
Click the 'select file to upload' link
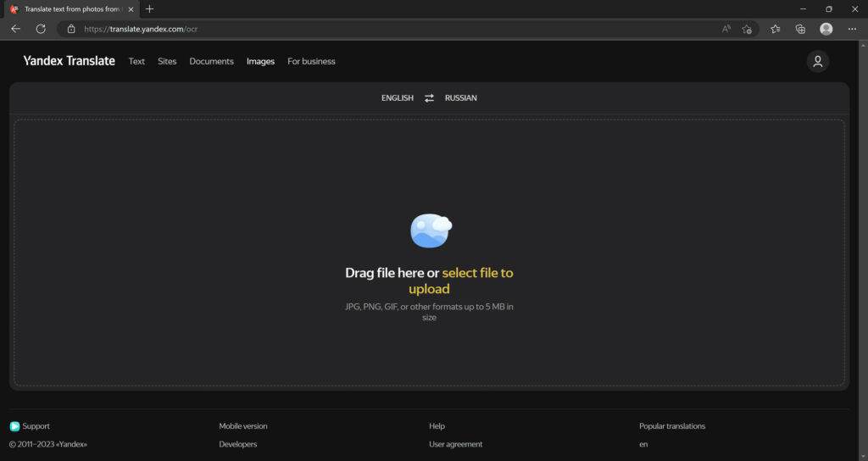[x=476, y=273]
